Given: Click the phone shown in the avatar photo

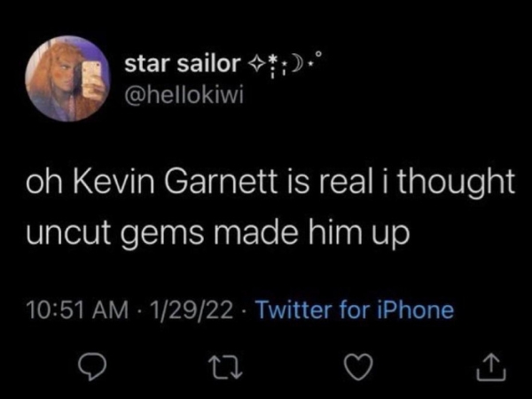Looking at the screenshot, I should 91,73.
